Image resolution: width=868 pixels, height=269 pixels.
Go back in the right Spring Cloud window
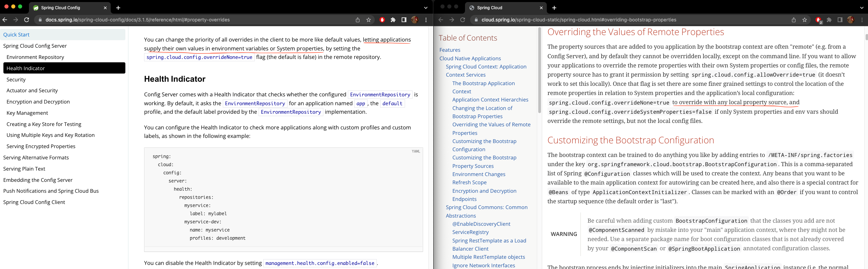click(x=441, y=20)
